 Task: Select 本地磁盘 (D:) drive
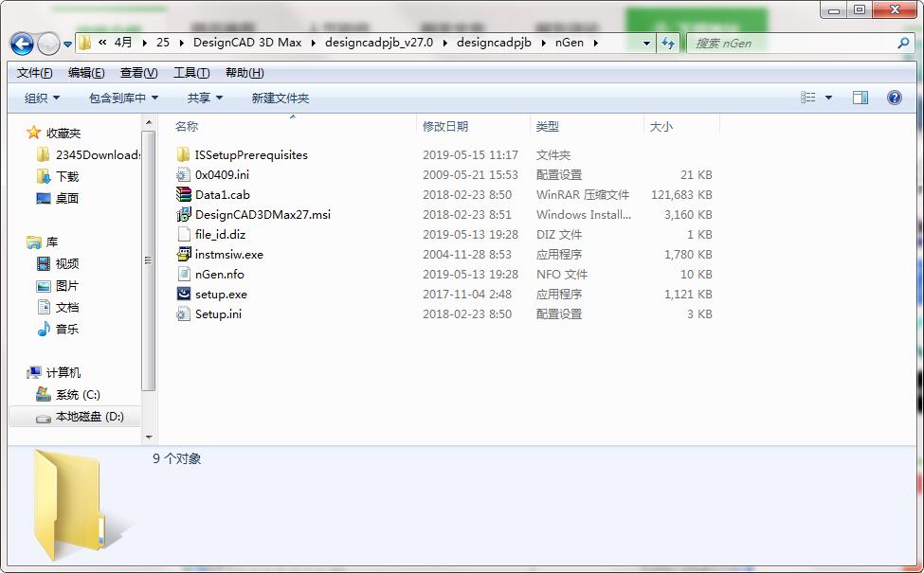(x=90, y=417)
